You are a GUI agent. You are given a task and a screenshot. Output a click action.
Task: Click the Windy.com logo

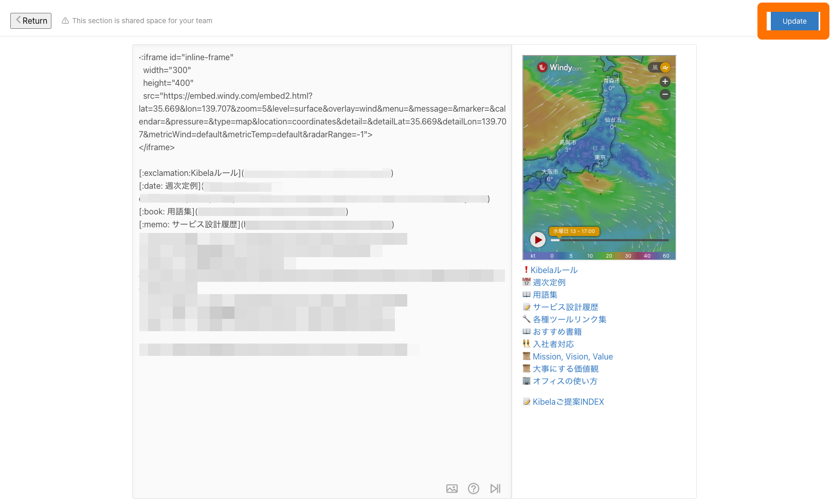click(x=560, y=67)
